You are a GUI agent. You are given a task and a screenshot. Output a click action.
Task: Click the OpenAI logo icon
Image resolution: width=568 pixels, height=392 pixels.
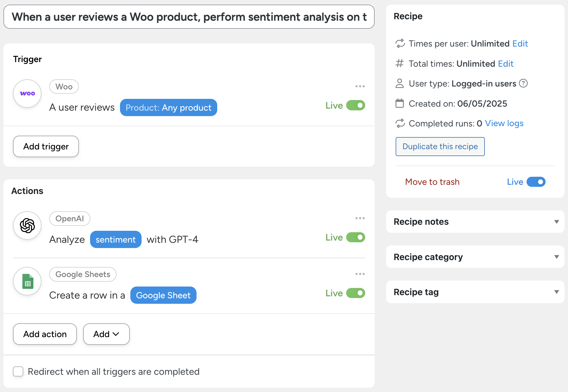(27, 225)
